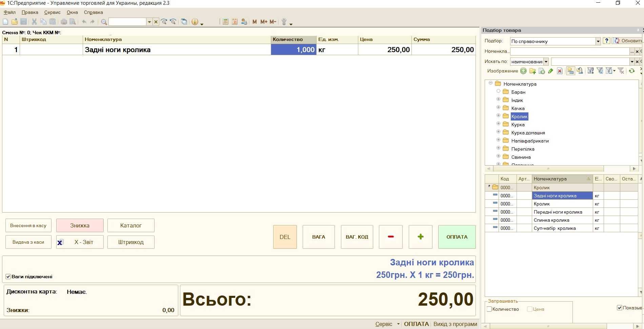The width and height of the screenshot is (644, 329).
Task: Open the Окна menu
Action: click(x=72, y=12)
